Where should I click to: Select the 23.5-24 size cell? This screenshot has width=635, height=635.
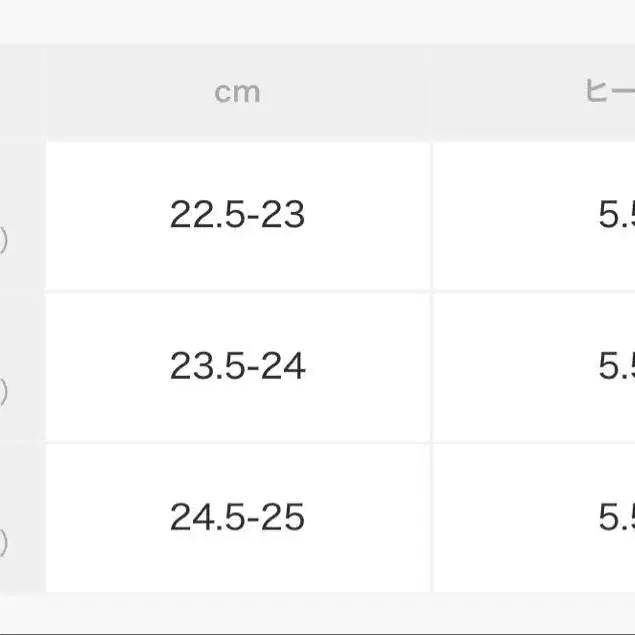[x=237, y=367]
